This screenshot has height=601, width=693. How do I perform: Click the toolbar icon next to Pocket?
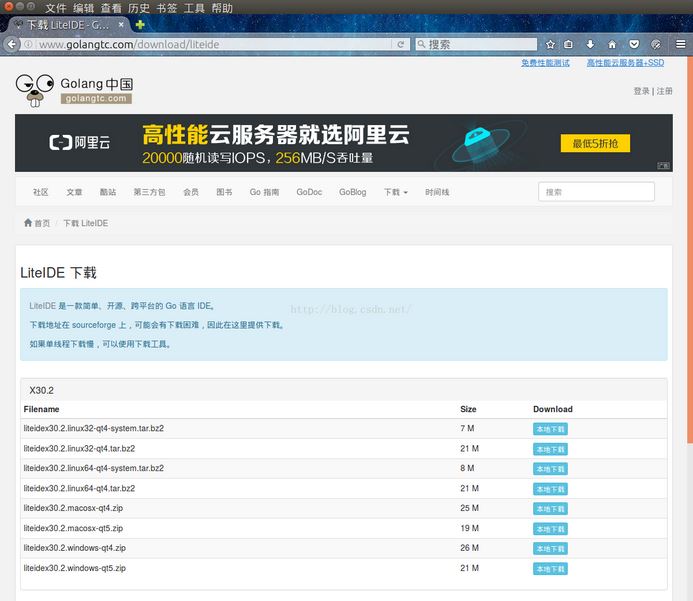656,44
